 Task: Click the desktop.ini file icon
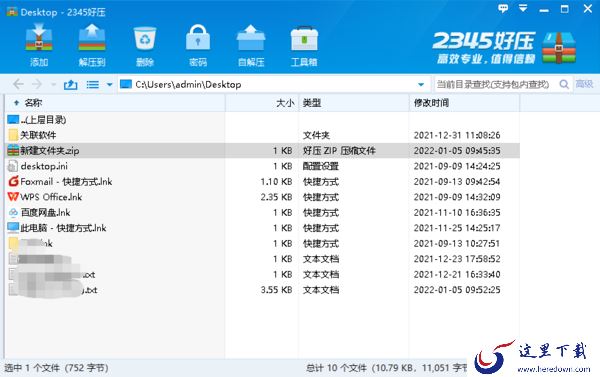pos(13,166)
